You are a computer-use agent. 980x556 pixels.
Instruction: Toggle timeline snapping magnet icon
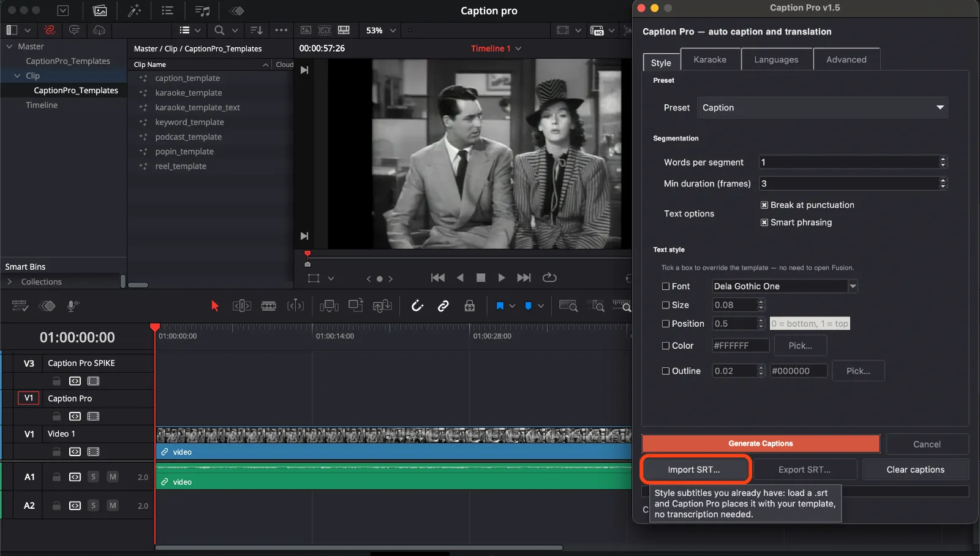417,306
